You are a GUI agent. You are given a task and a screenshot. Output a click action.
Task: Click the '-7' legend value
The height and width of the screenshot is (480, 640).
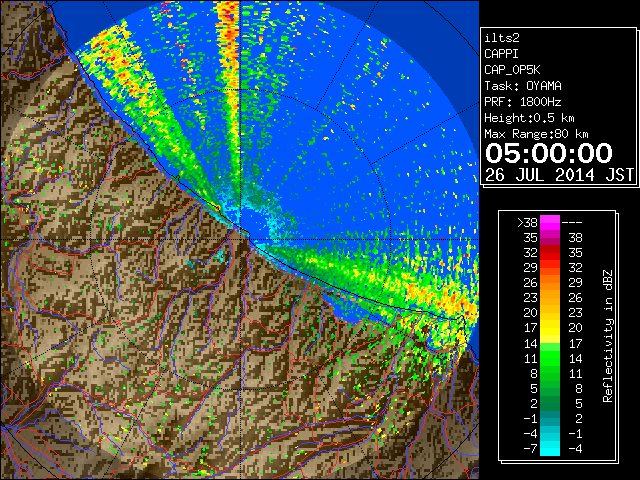click(530, 448)
